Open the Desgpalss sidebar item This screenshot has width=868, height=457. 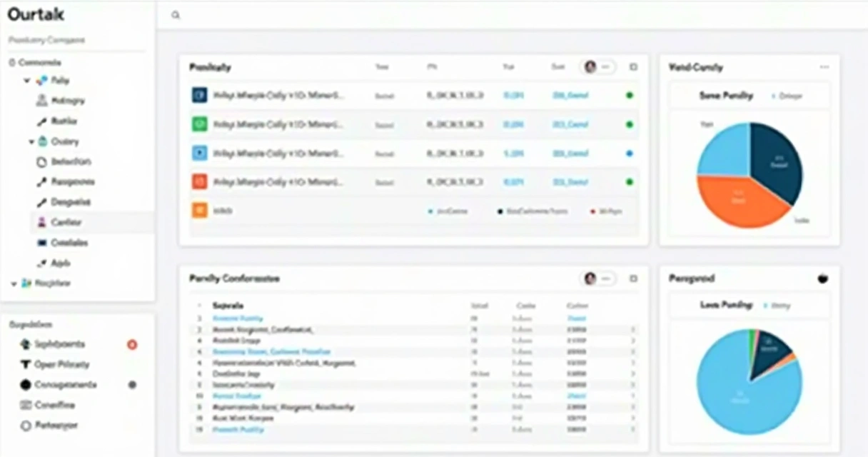click(63, 202)
